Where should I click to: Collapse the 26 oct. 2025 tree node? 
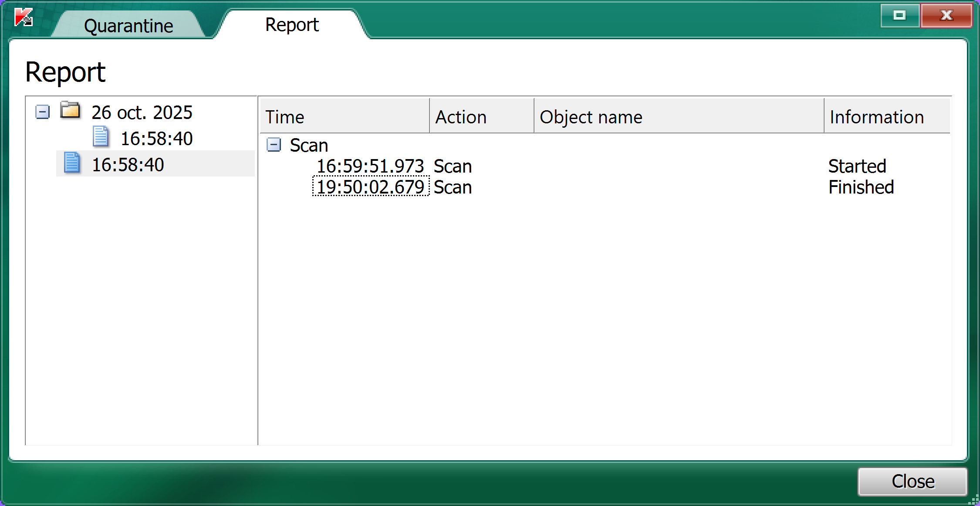click(42, 112)
